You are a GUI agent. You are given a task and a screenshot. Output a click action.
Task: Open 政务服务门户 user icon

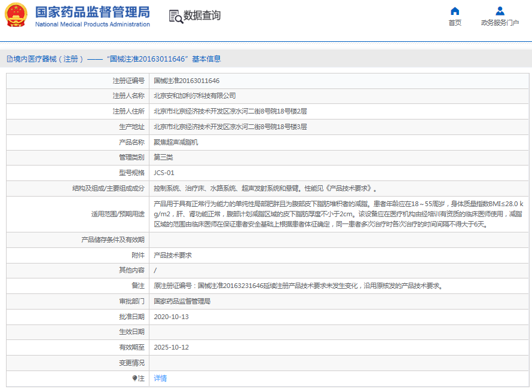pyautogui.click(x=500, y=11)
